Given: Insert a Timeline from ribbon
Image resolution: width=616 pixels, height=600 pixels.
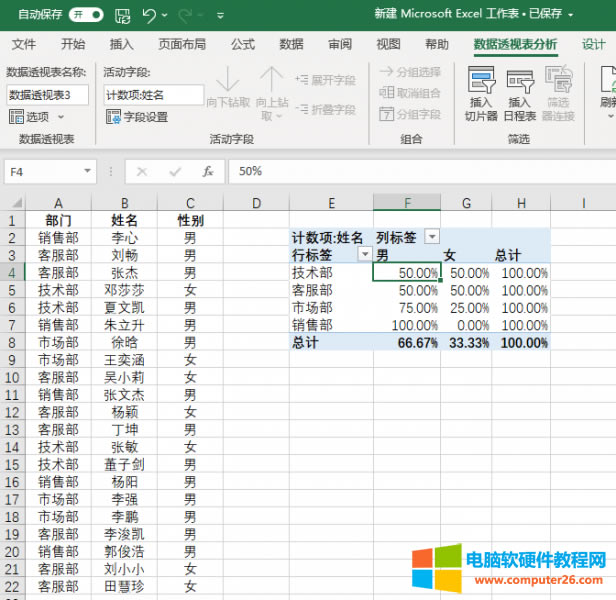Looking at the screenshot, I should [x=520, y=95].
